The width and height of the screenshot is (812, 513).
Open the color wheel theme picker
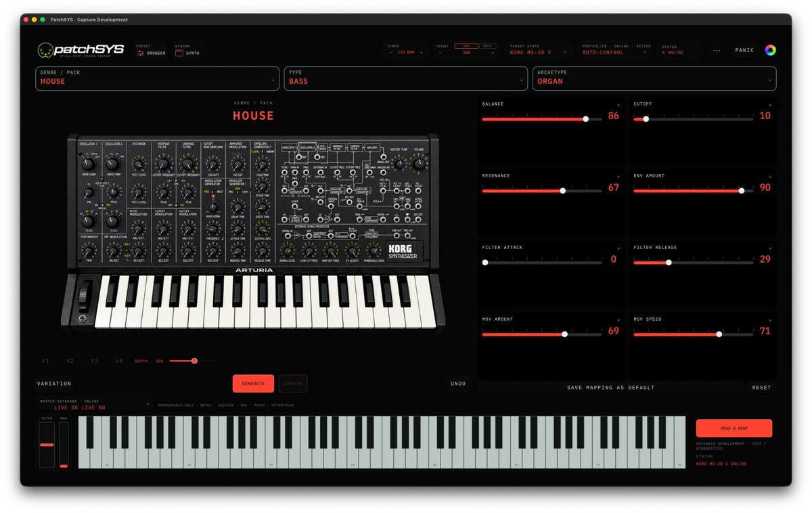pyautogui.click(x=770, y=50)
